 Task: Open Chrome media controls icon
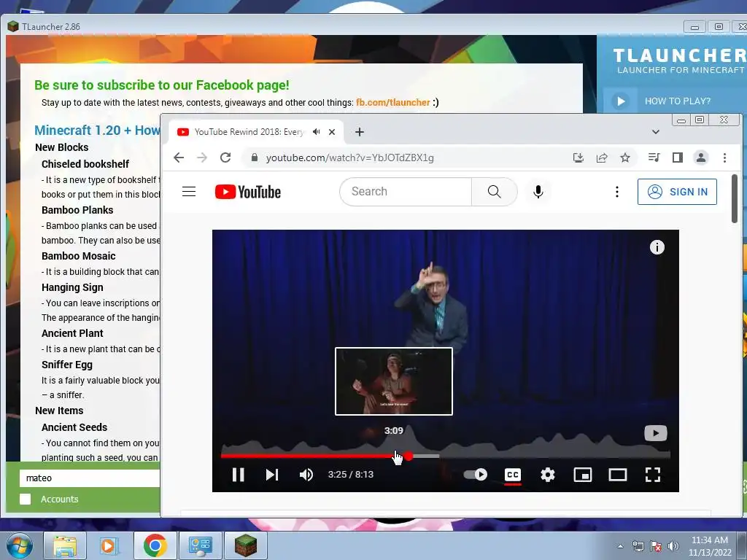point(654,157)
